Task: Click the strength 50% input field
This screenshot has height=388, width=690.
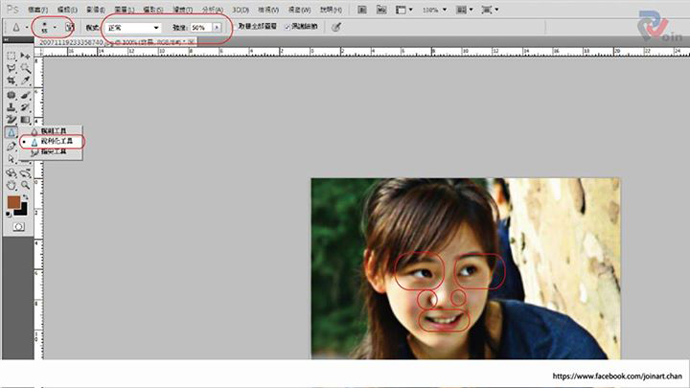Action: [202, 27]
